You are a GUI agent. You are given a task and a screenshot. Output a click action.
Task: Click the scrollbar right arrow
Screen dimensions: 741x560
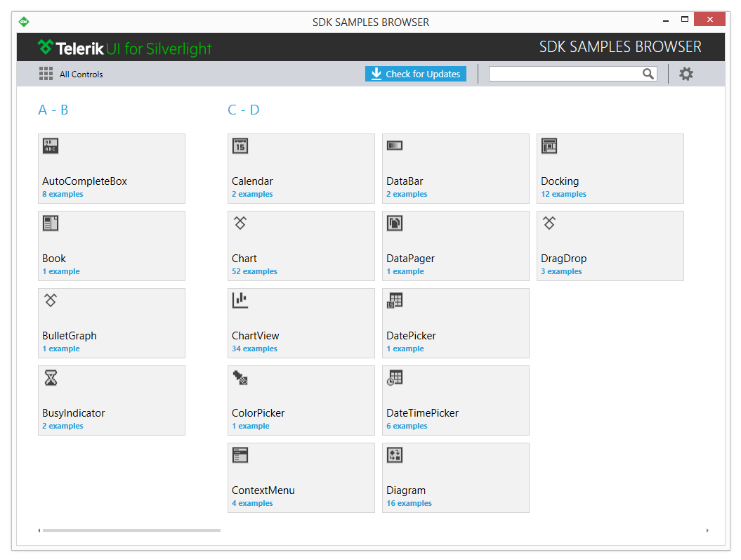707,530
